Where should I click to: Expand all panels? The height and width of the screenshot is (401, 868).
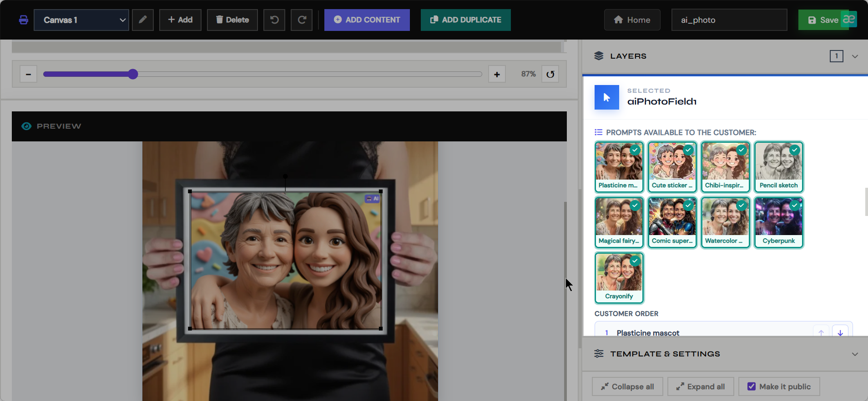[701, 386]
